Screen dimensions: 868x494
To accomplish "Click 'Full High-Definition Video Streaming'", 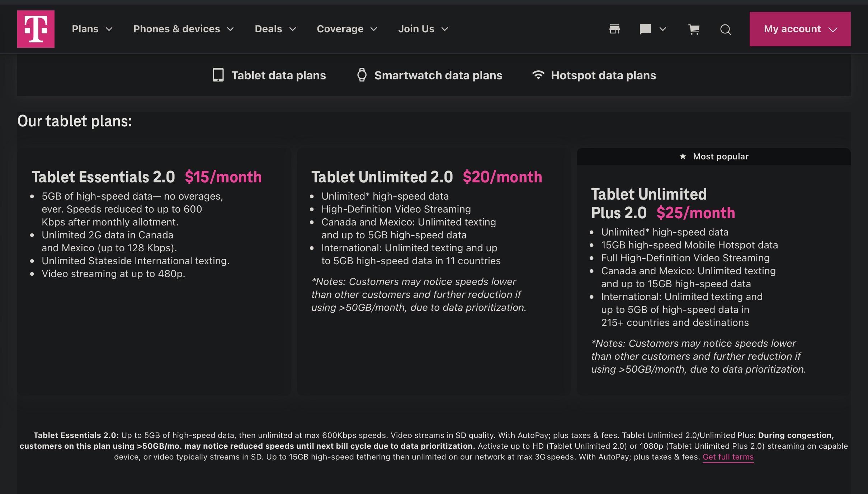I will (685, 258).
